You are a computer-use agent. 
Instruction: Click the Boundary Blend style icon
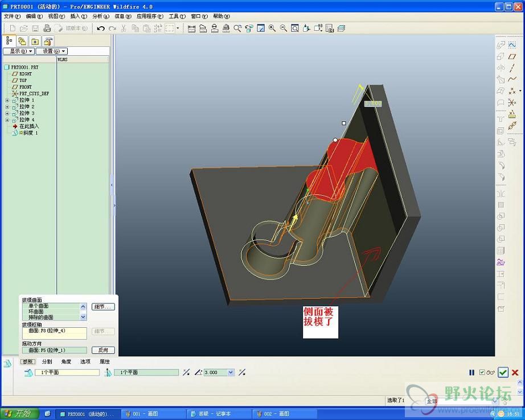501,91
